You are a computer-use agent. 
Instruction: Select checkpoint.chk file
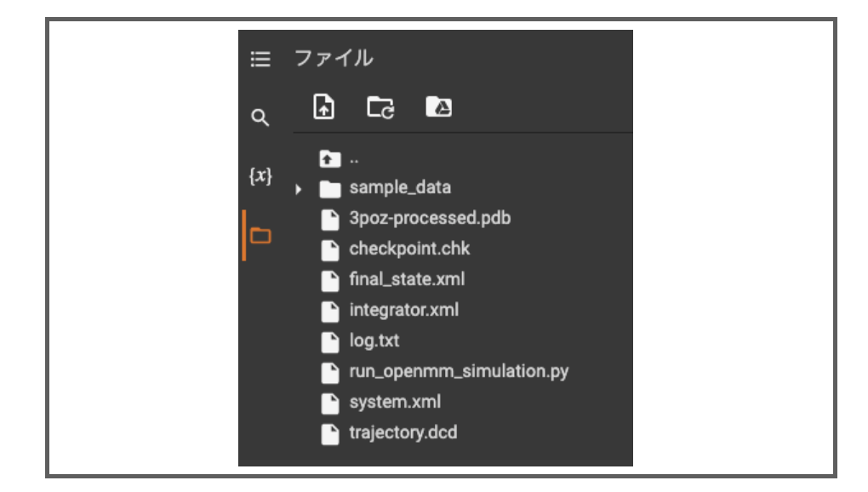[409, 249]
